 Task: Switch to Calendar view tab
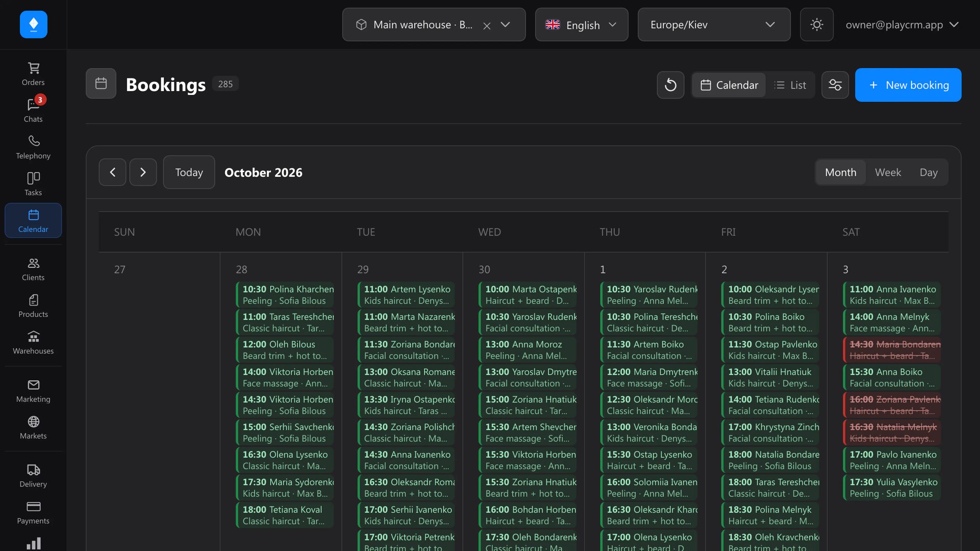729,85
